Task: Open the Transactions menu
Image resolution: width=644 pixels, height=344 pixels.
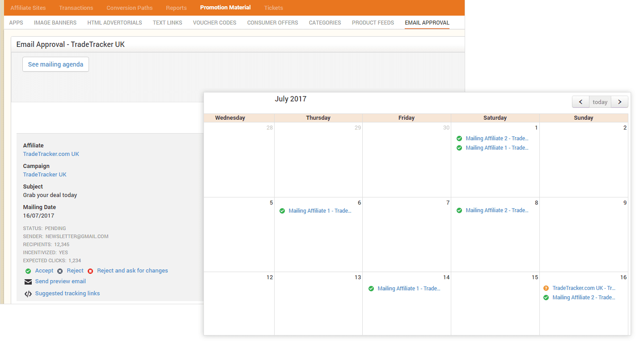Action: (x=76, y=8)
